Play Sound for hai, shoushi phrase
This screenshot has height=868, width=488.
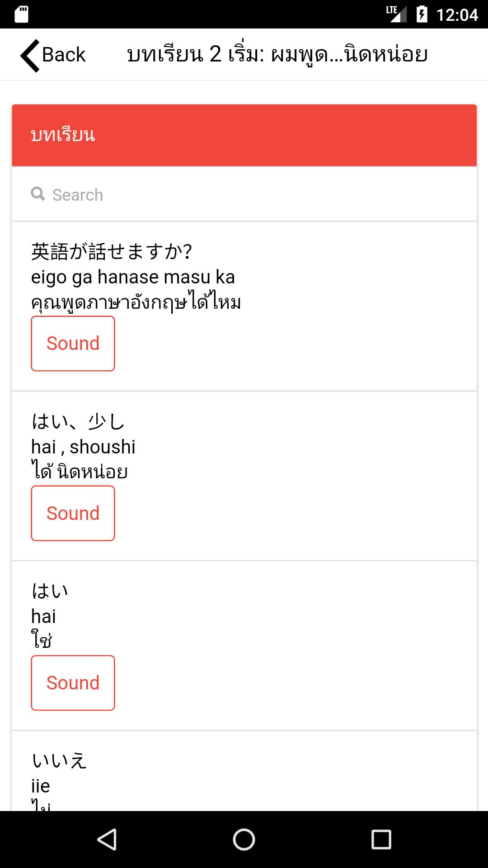click(x=73, y=513)
